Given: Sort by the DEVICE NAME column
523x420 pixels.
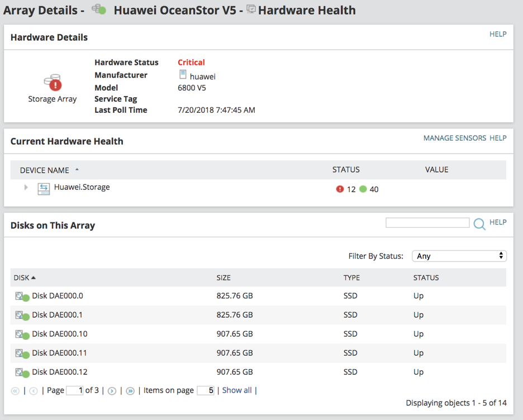Looking at the screenshot, I should click(x=45, y=170).
